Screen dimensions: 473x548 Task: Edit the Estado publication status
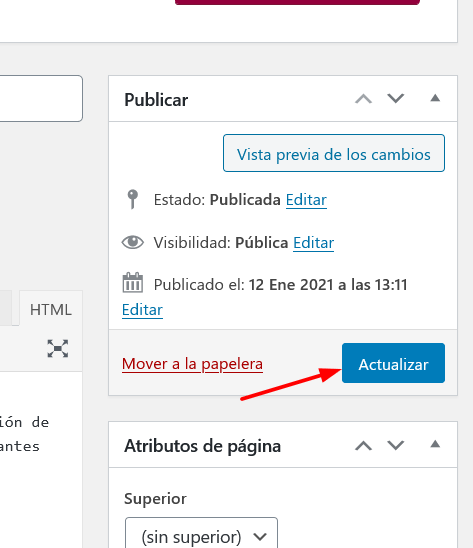pyautogui.click(x=306, y=200)
